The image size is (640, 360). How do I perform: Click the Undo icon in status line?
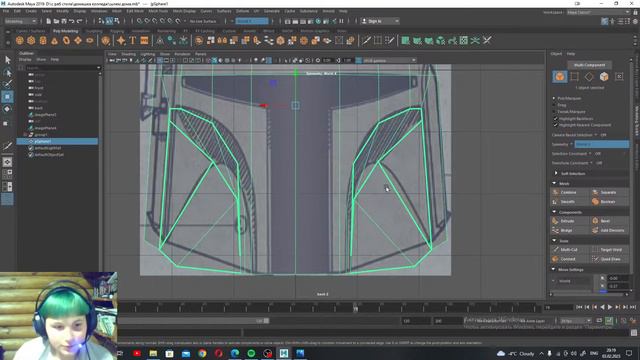pyautogui.click(x=71, y=21)
